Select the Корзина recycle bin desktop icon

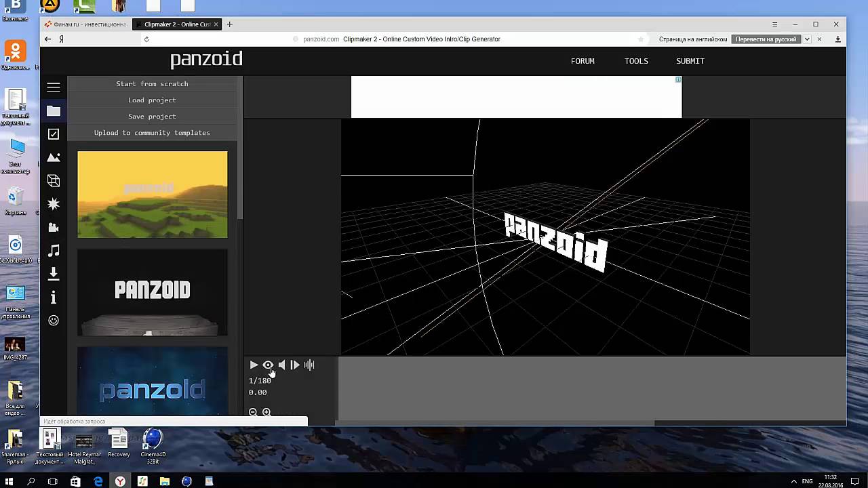coord(15,202)
